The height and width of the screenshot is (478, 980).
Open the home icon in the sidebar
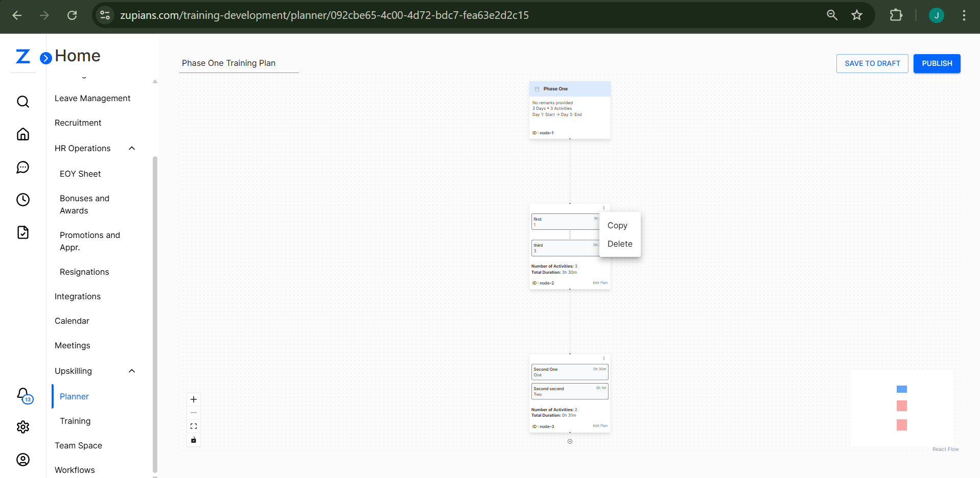pos(23,134)
